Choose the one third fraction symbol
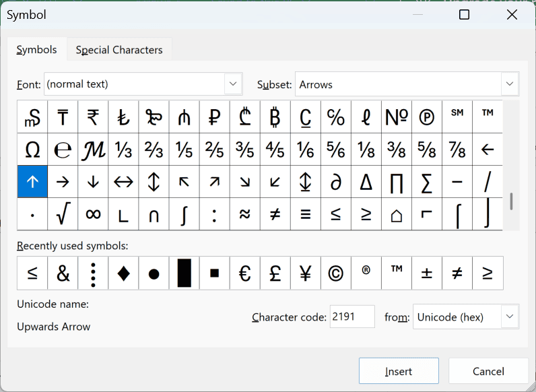This screenshot has width=536, height=392. click(123, 150)
